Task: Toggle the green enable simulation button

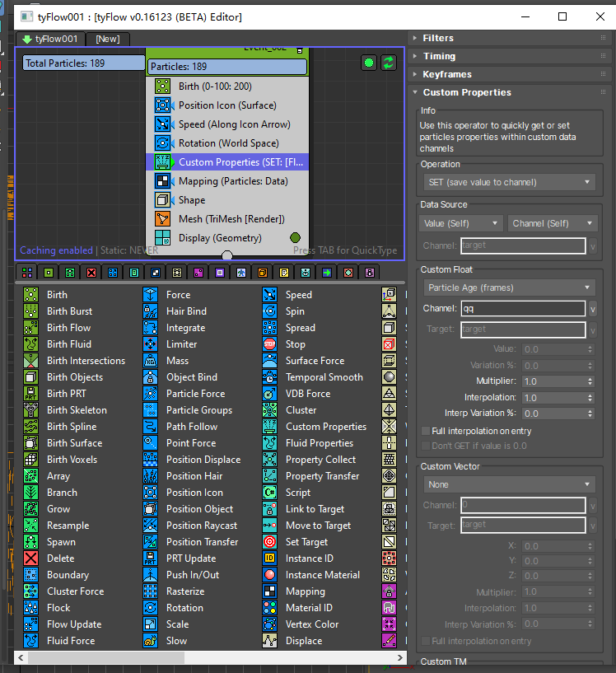Action: coord(369,63)
